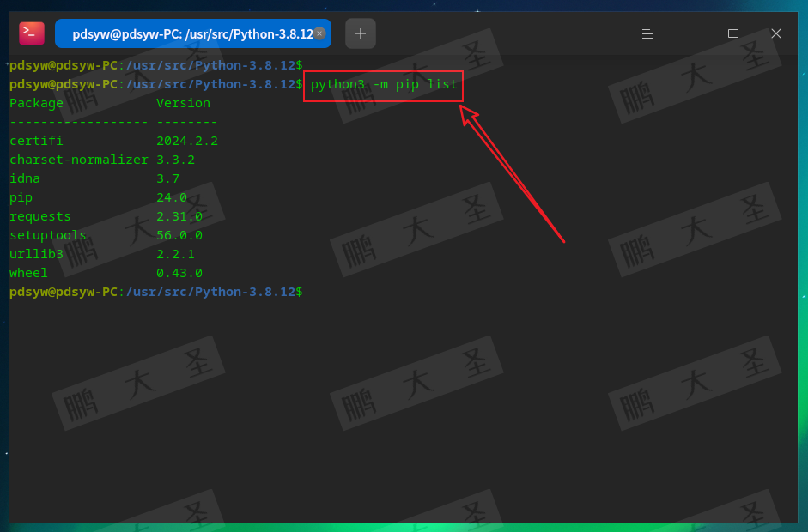Click the setuptools package name
The width and height of the screenshot is (808, 532).
(x=47, y=235)
